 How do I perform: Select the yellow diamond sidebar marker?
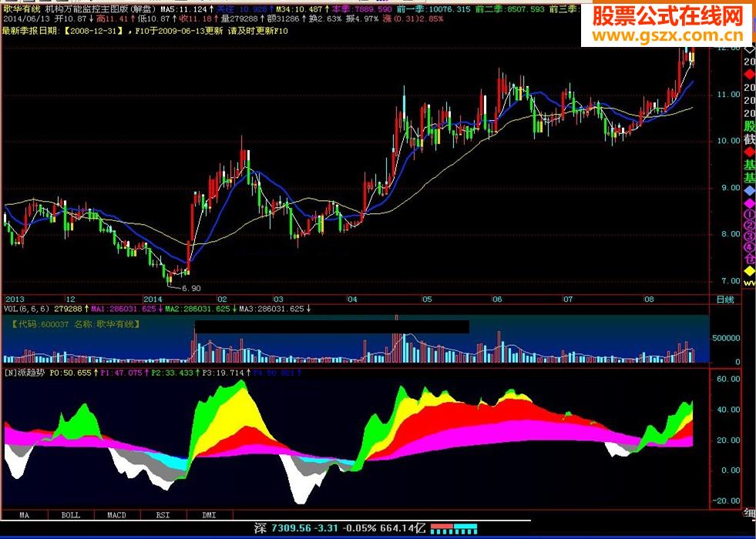click(x=749, y=271)
